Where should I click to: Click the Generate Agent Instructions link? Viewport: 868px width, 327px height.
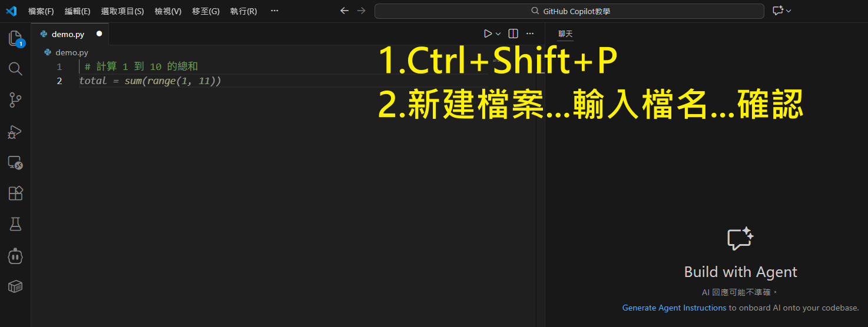coord(674,308)
